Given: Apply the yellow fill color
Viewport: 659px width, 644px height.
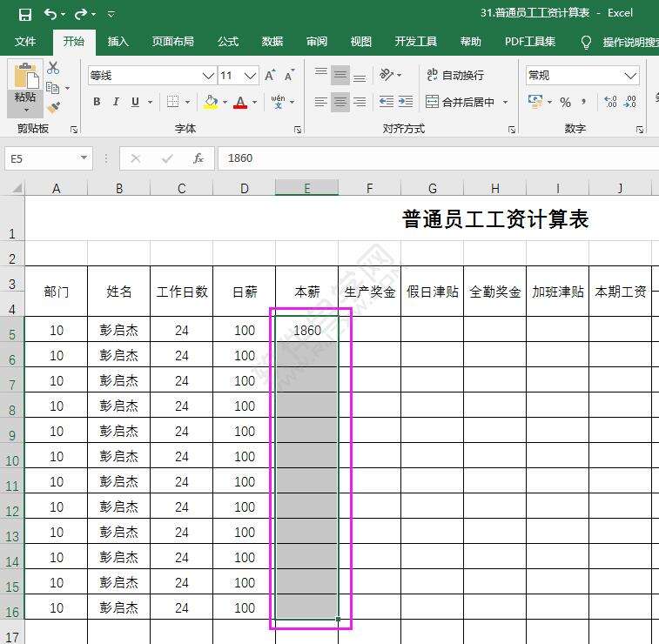Looking at the screenshot, I should coord(211,102).
